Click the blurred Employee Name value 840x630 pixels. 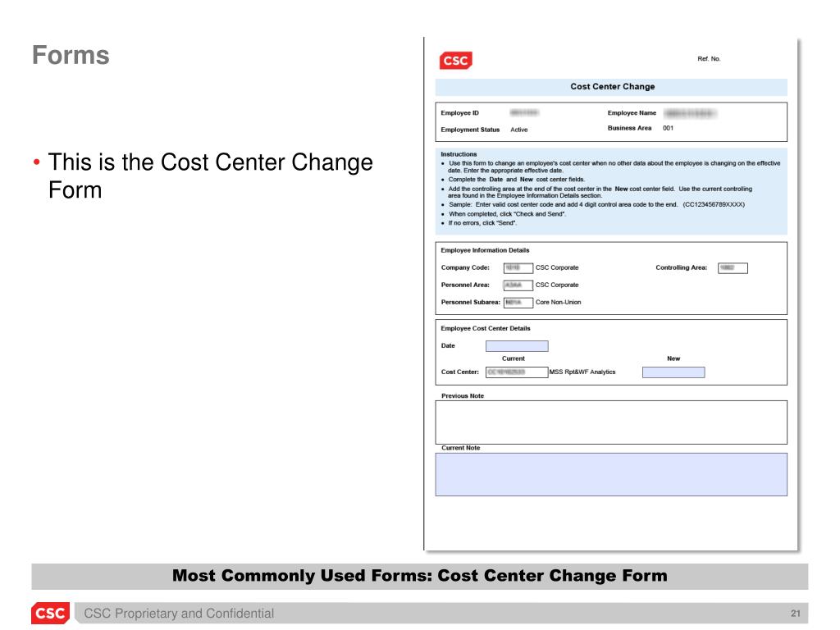pos(690,113)
